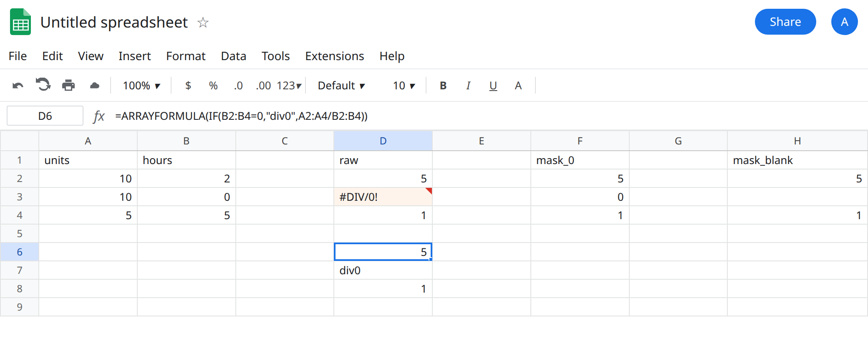The width and height of the screenshot is (868, 359).
Task: Open the View menu
Action: pyautogui.click(x=91, y=56)
